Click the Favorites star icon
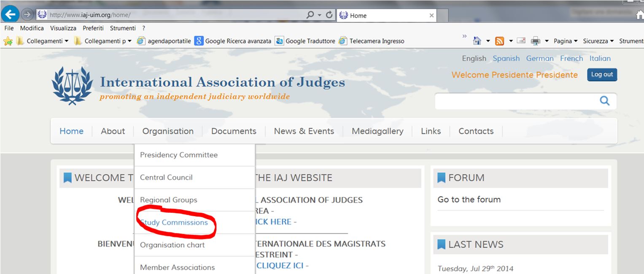This screenshot has height=274, width=644. (x=8, y=41)
